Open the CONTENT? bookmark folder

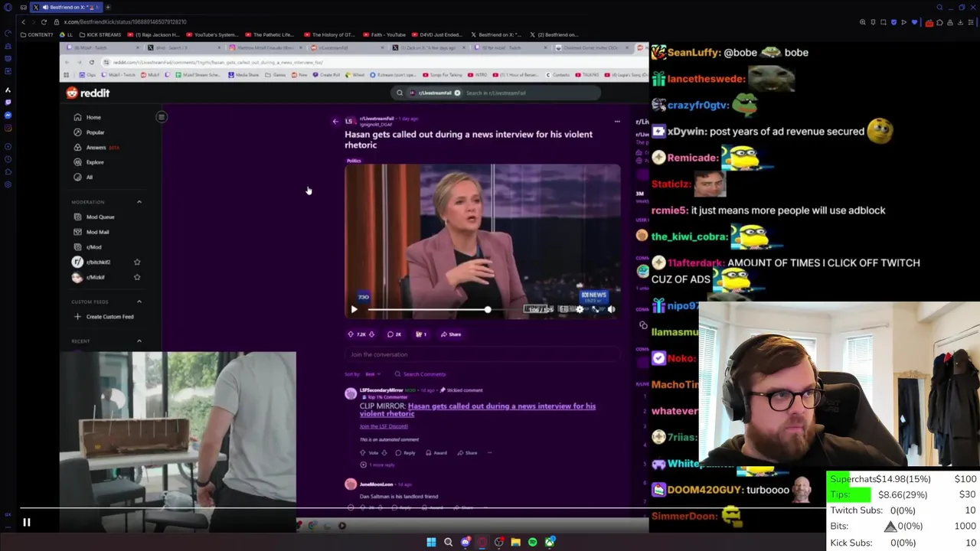click(x=37, y=34)
